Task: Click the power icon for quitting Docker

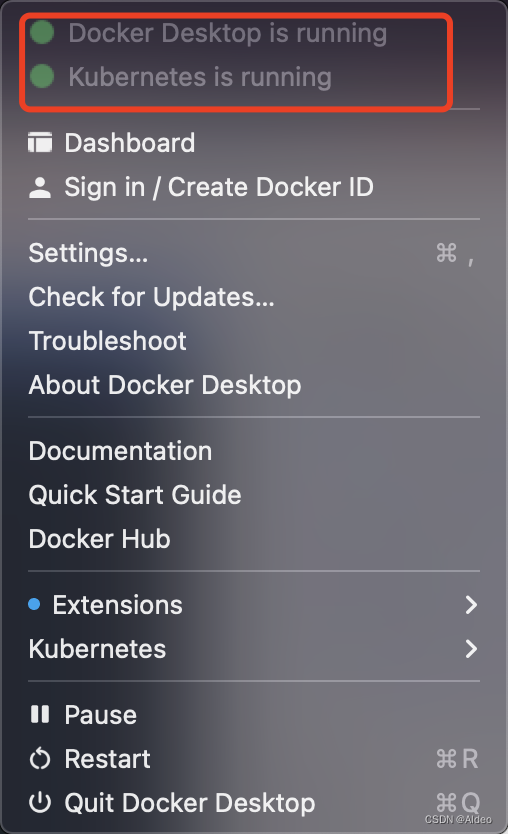Action: tap(40, 803)
